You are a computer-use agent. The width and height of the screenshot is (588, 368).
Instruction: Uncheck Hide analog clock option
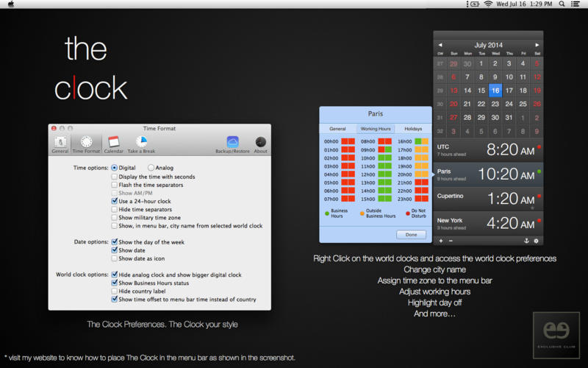pyautogui.click(x=115, y=275)
